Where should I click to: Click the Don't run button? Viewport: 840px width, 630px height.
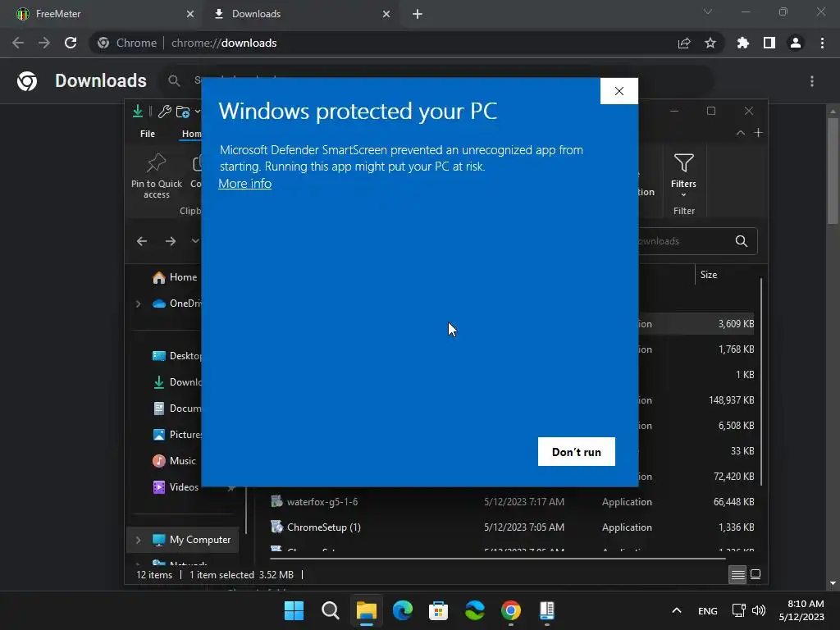click(x=577, y=452)
